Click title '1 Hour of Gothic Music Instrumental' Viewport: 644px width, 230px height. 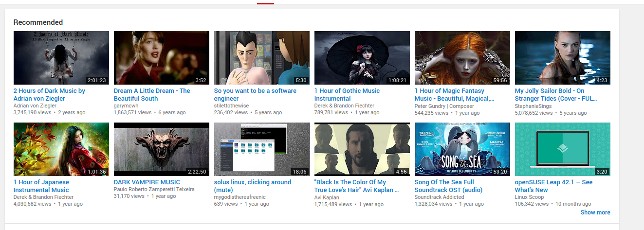(347, 94)
